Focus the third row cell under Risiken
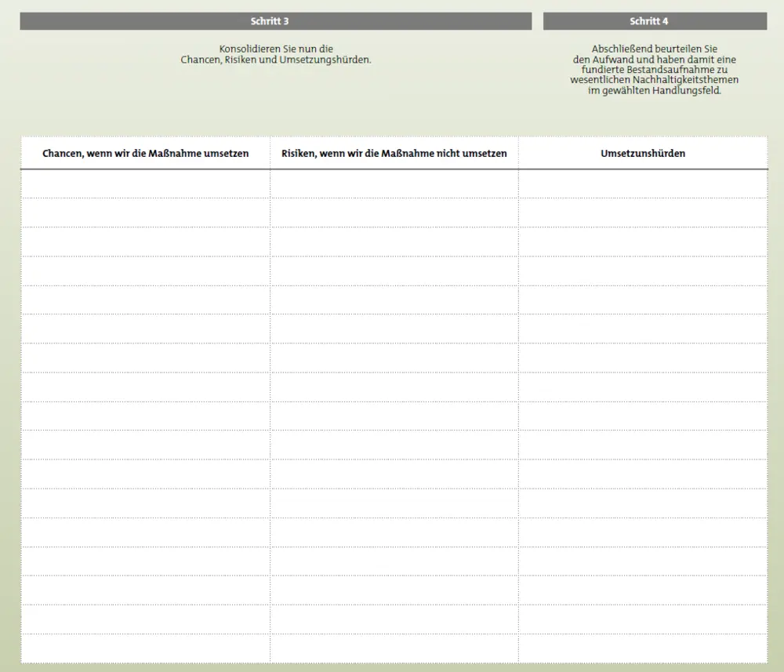 pos(394,242)
